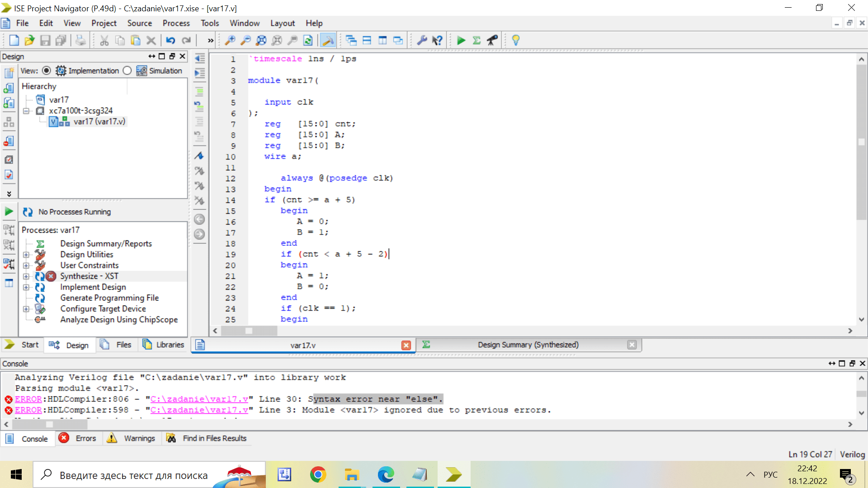Expand the Implement Design process

26,287
